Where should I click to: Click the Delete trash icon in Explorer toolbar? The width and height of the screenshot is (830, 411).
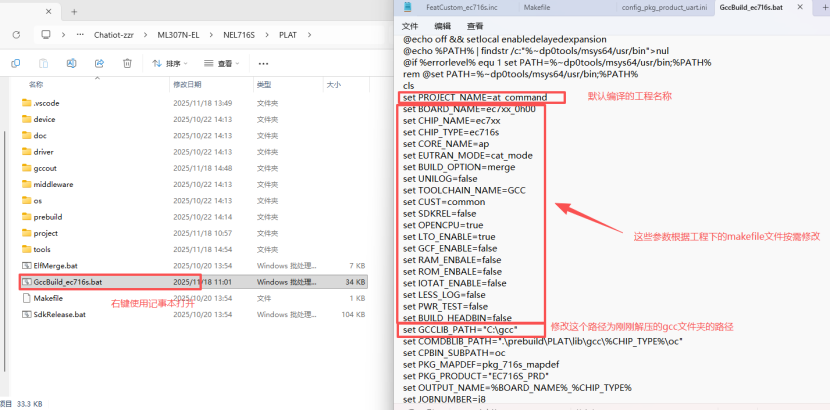tap(127, 64)
